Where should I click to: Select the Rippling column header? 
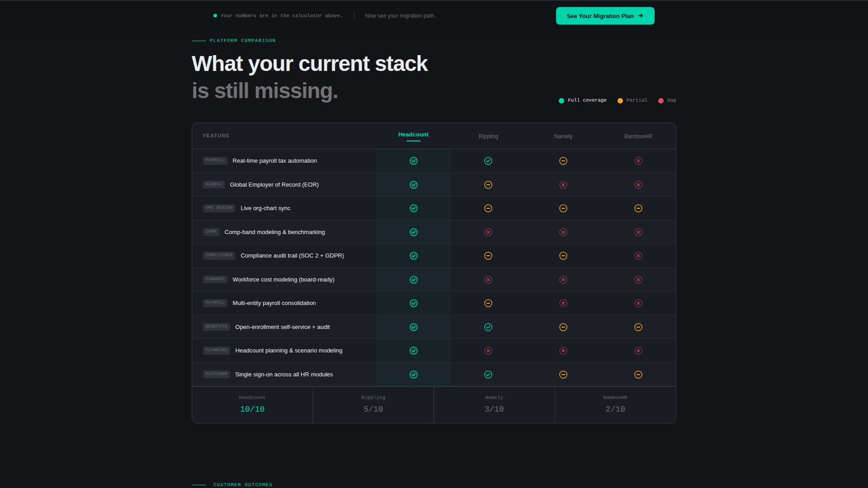pyautogui.click(x=488, y=136)
